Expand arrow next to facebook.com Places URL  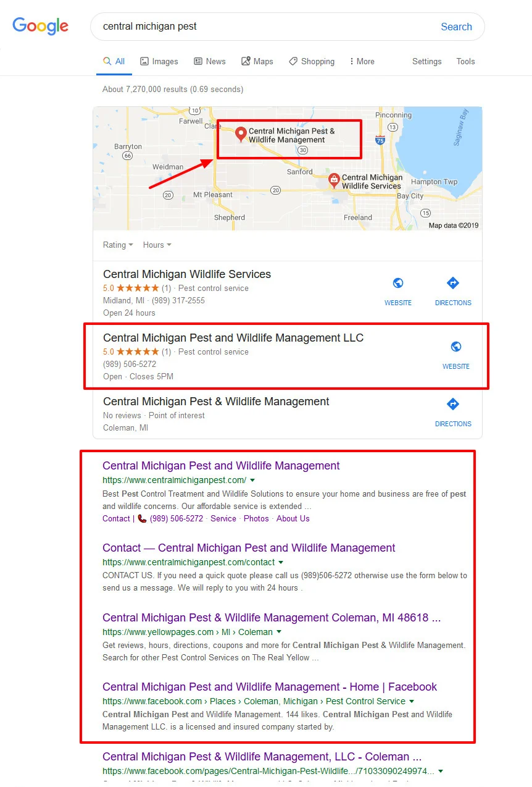click(x=412, y=702)
